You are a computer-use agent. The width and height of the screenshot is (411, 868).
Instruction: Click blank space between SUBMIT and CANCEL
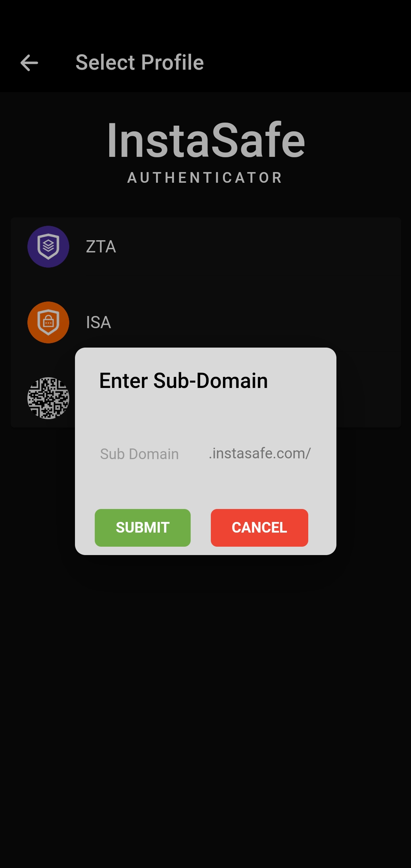[x=201, y=528]
